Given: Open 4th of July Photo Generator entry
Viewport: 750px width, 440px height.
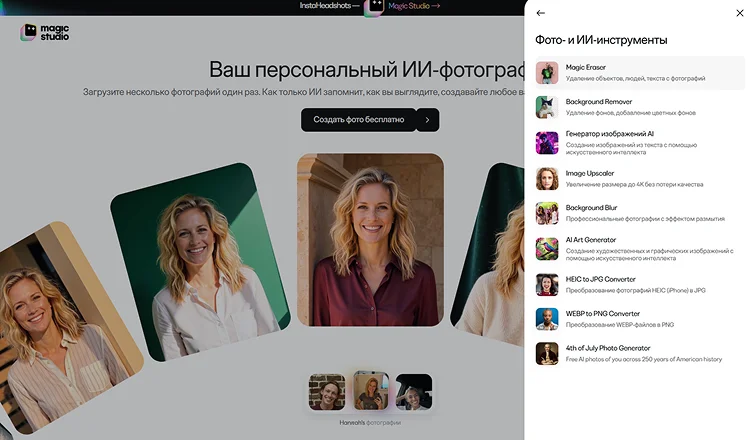Looking at the screenshot, I should click(639, 353).
